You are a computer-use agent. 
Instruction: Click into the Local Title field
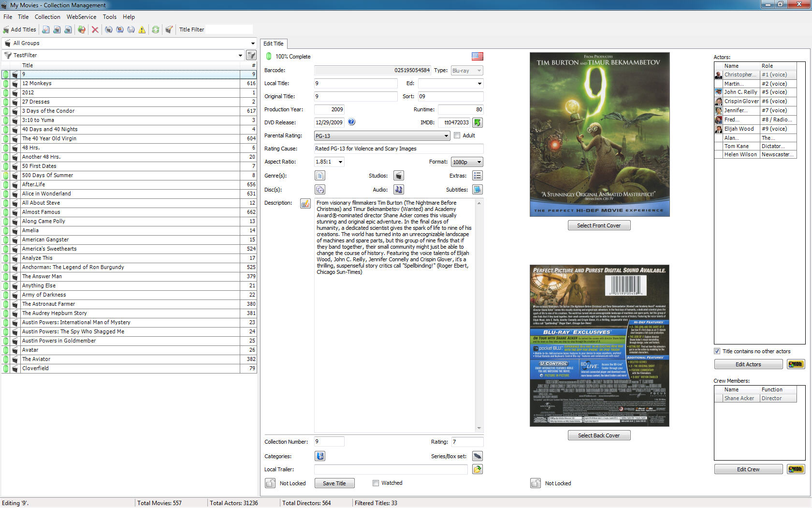(x=356, y=83)
